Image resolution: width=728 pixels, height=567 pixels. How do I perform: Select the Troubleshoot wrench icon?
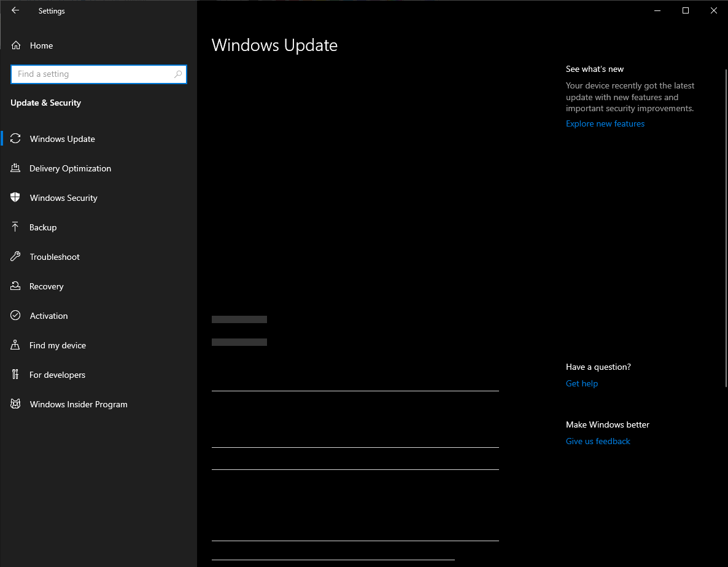pyautogui.click(x=15, y=256)
